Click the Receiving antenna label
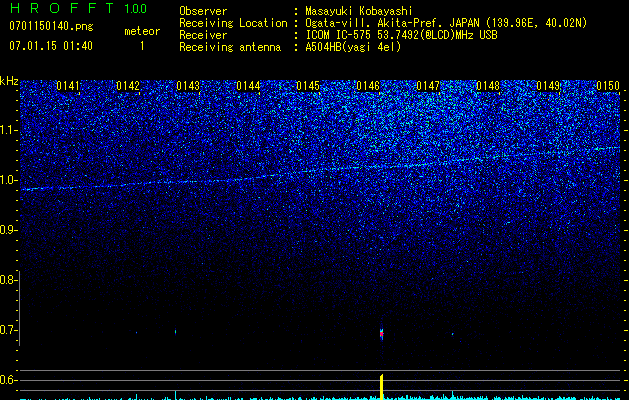 coord(230,47)
